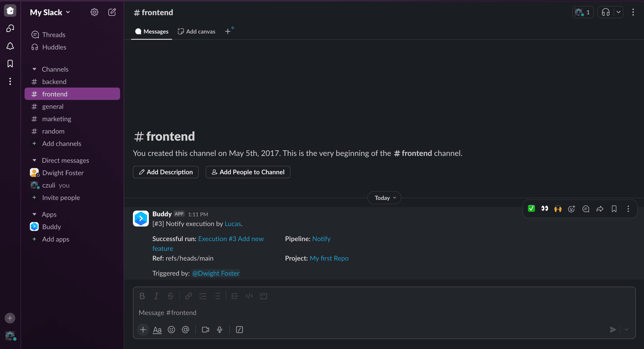Start a huddle with the headphones icon

click(605, 12)
